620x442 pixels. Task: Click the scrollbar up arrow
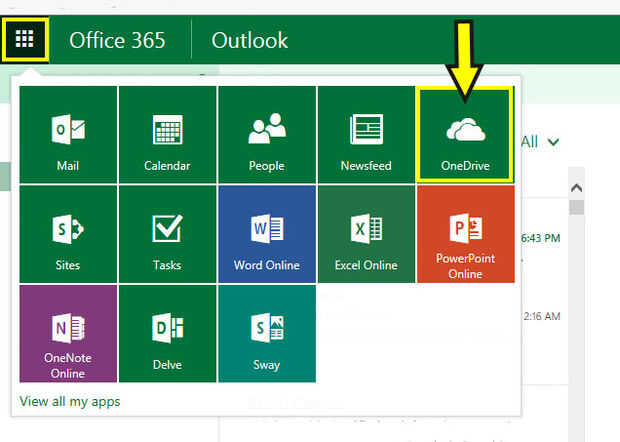(x=577, y=188)
